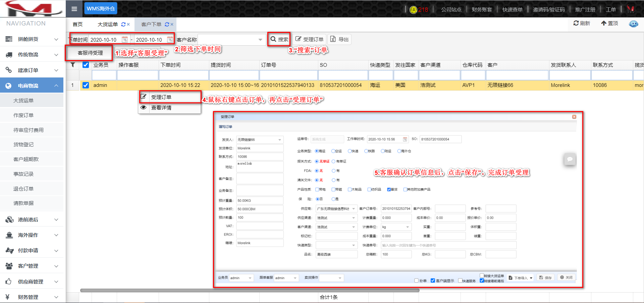This screenshot has height=303, width=644.
Task: Open the blue chat robot icon
Action: click(x=633, y=24)
